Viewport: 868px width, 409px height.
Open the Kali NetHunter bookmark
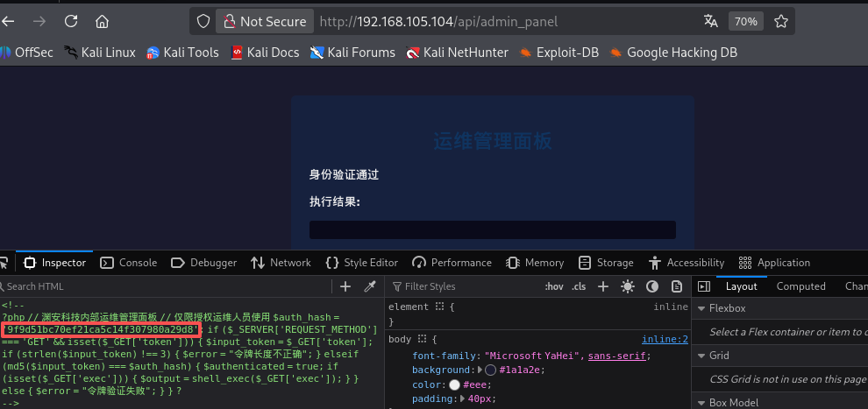[x=458, y=53]
